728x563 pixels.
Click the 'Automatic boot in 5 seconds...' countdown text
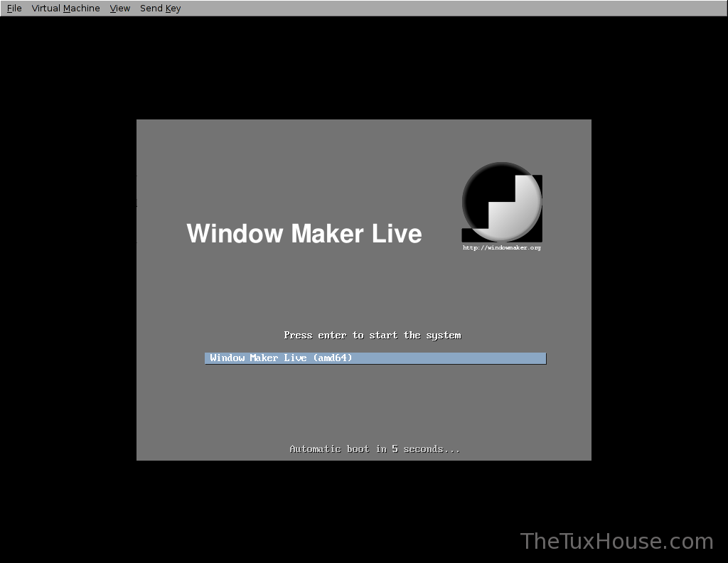tap(375, 449)
